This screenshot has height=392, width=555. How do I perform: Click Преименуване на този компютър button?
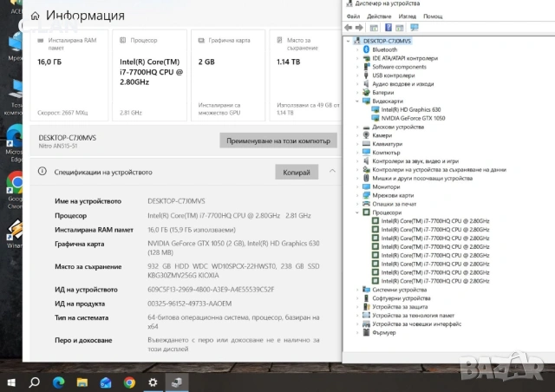click(x=278, y=140)
